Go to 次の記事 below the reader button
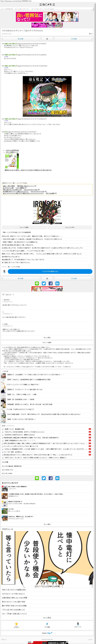The width and height of the screenshot is (96, 644). 74,279
